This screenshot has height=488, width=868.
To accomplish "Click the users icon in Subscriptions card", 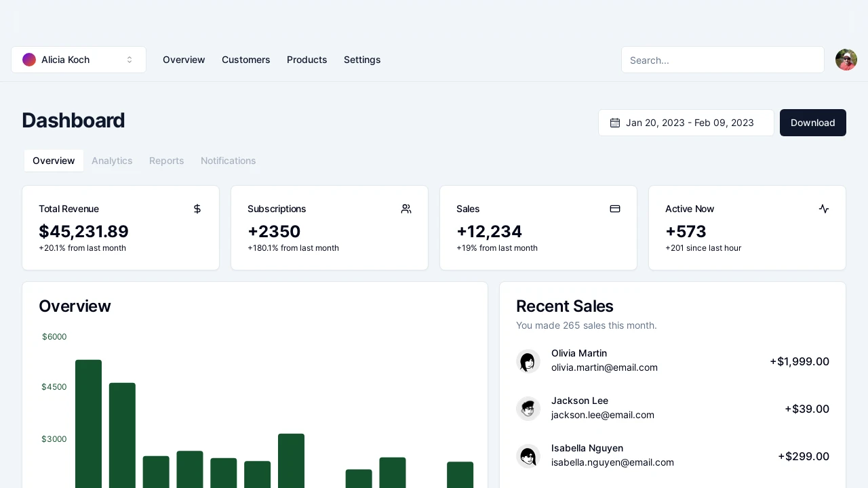I will pos(406,209).
